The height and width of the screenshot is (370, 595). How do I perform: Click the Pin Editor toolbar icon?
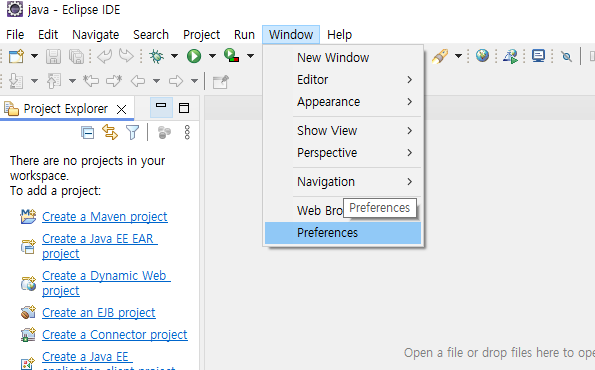click(220, 81)
